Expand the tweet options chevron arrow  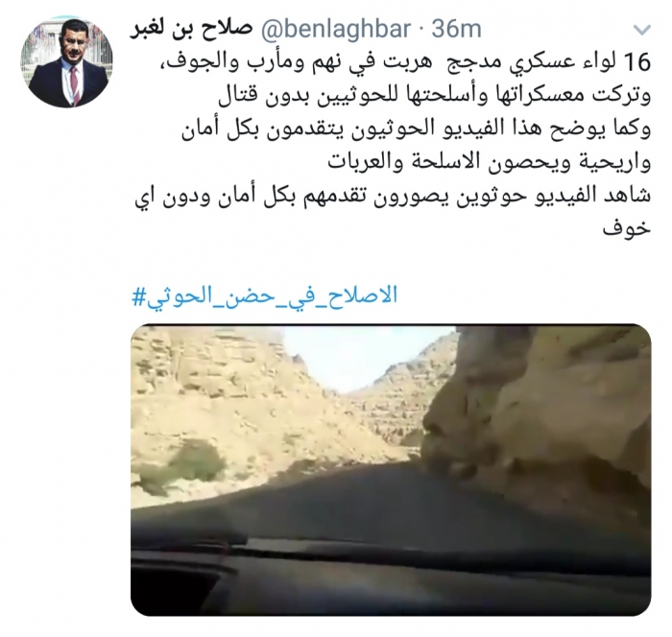[642, 30]
